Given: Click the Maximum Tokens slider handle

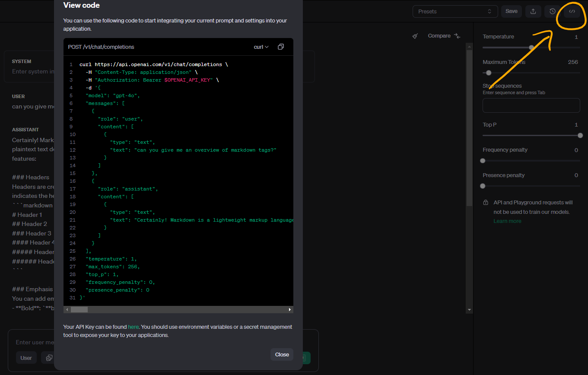Looking at the screenshot, I should [x=489, y=73].
